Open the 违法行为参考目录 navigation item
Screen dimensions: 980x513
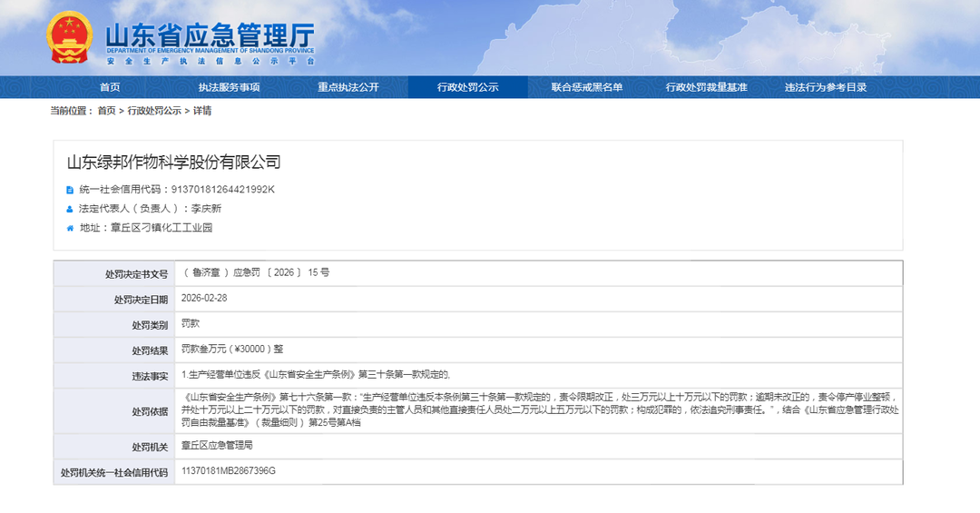(826, 87)
